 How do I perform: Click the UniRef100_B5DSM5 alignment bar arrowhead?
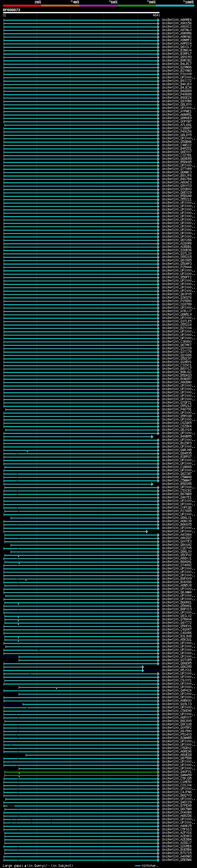152,484
